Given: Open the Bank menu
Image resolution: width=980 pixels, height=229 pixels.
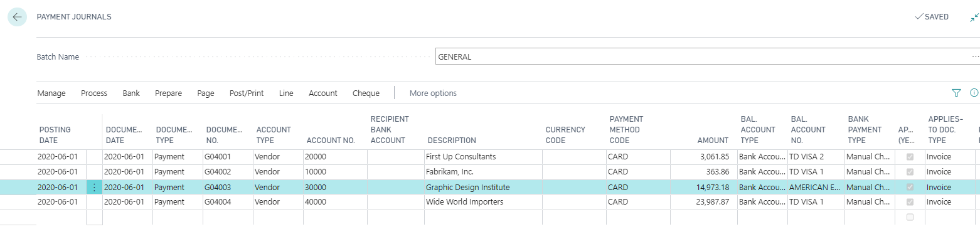Looking at the screenshot, I should tap(131, 93).
